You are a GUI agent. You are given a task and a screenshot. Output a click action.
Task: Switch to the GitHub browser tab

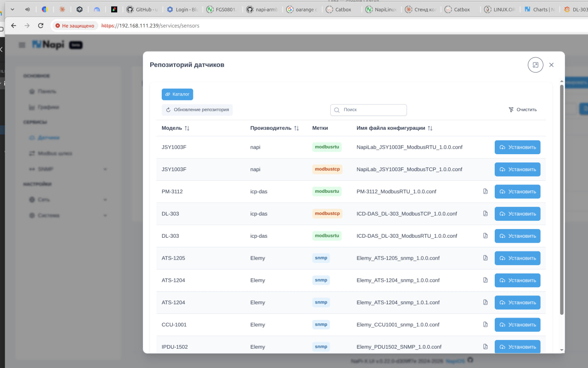click(x=143, y=9)
